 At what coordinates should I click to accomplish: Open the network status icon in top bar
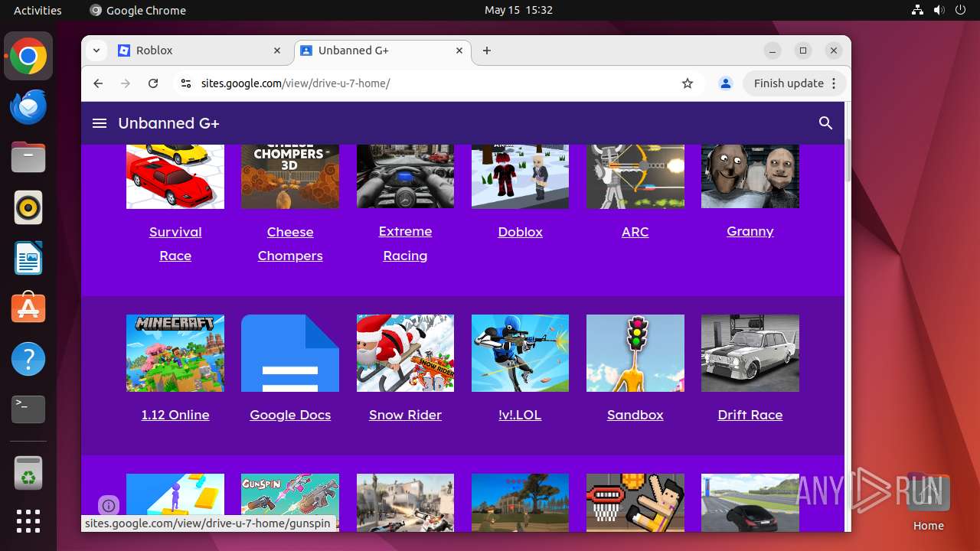[918, 10]
